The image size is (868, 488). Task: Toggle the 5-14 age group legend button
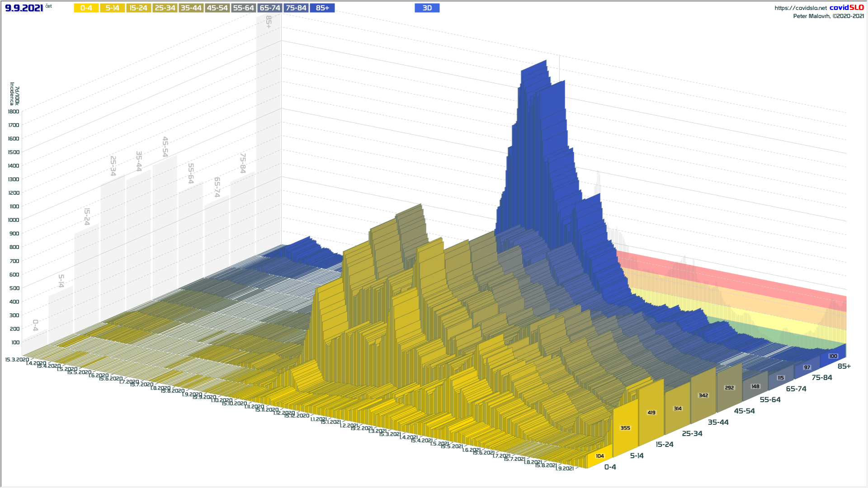(x=112, y=8)
